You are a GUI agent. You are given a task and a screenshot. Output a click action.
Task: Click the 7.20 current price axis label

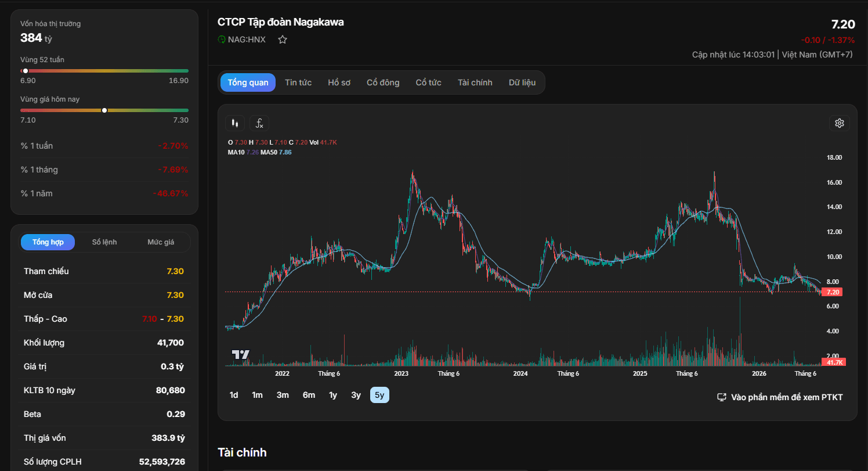[833, 292]
